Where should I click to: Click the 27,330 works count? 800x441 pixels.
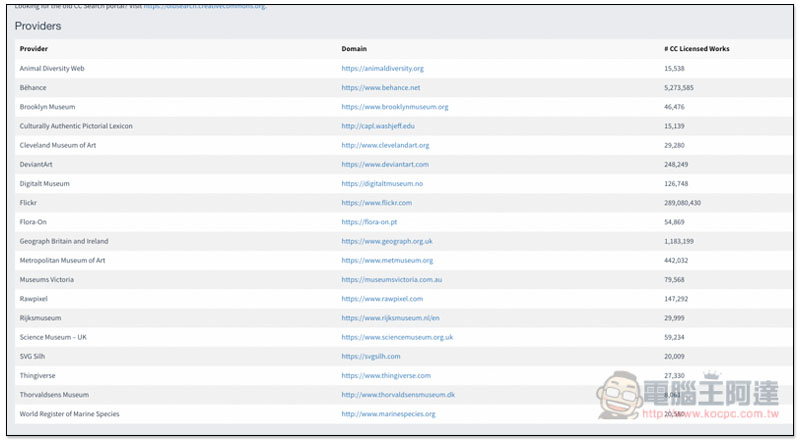tap(674, 376)
